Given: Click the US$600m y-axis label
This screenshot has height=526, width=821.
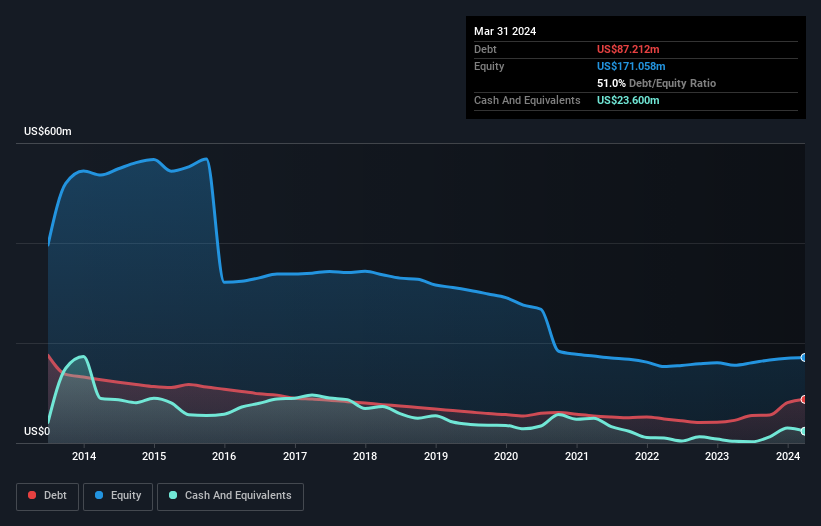Looking at the screenshot, I should click(x=48, y=131).
